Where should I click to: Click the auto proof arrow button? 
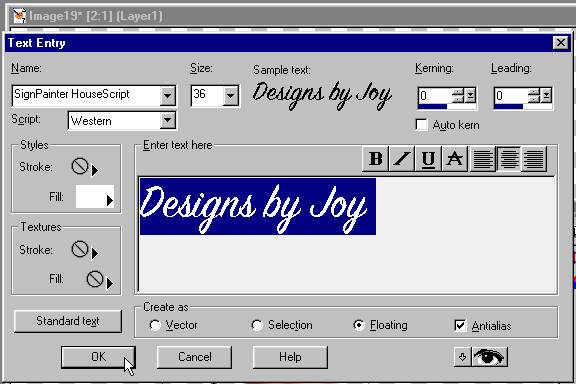pos(462,356)
